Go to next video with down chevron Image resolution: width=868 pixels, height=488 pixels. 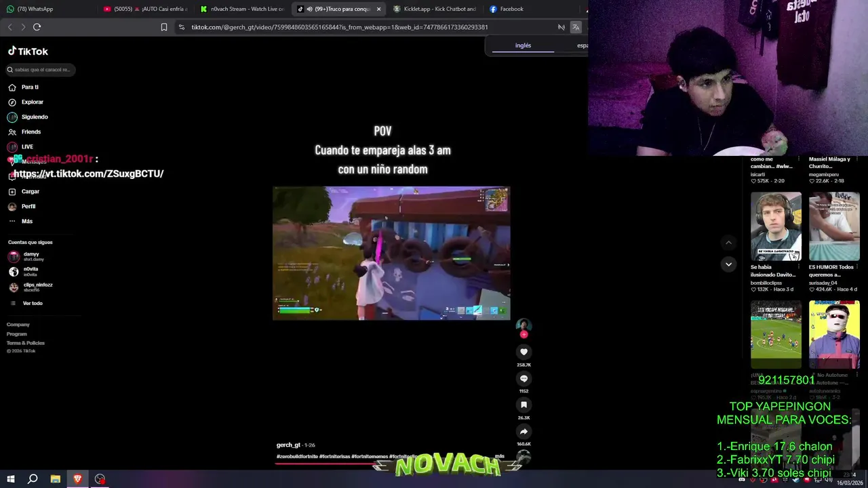coord(728,264)
